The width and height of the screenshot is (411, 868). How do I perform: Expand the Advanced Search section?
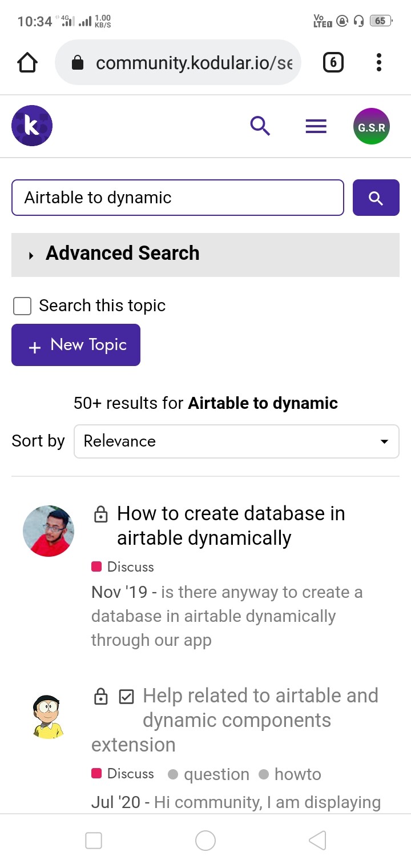coord(205,255)
